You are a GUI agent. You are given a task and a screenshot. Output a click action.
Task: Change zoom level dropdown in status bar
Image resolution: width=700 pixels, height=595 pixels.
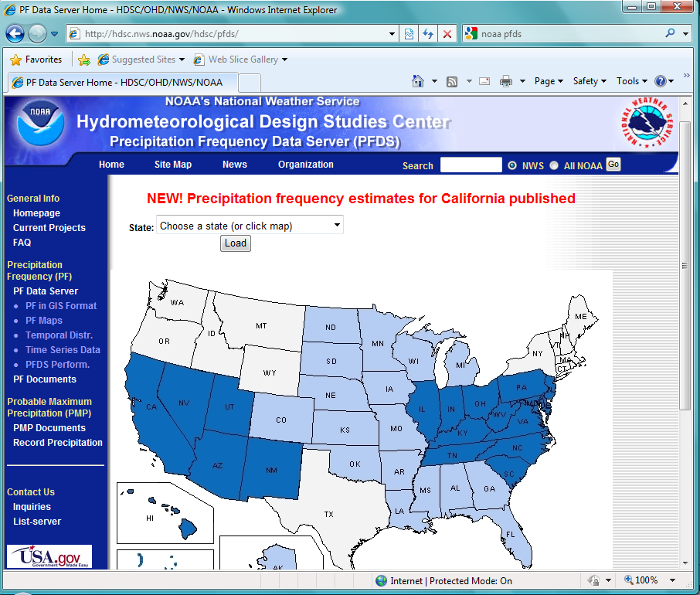tap(672, 580)
